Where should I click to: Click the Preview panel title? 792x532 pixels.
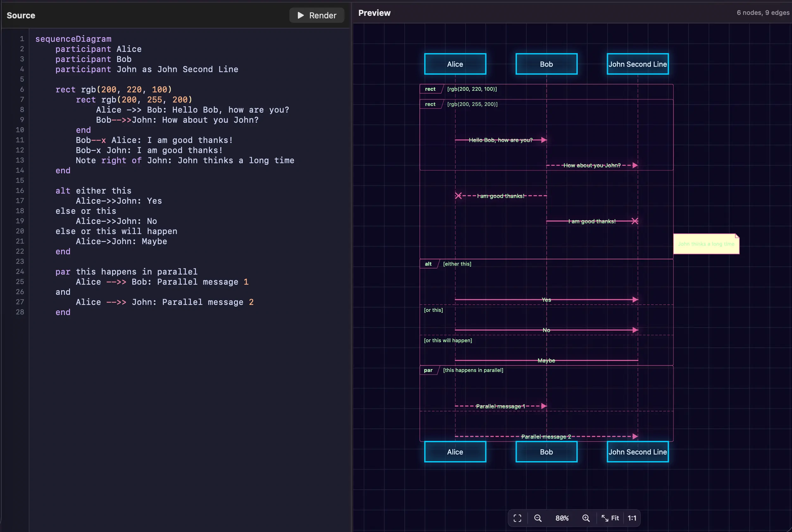click(374, 13)
